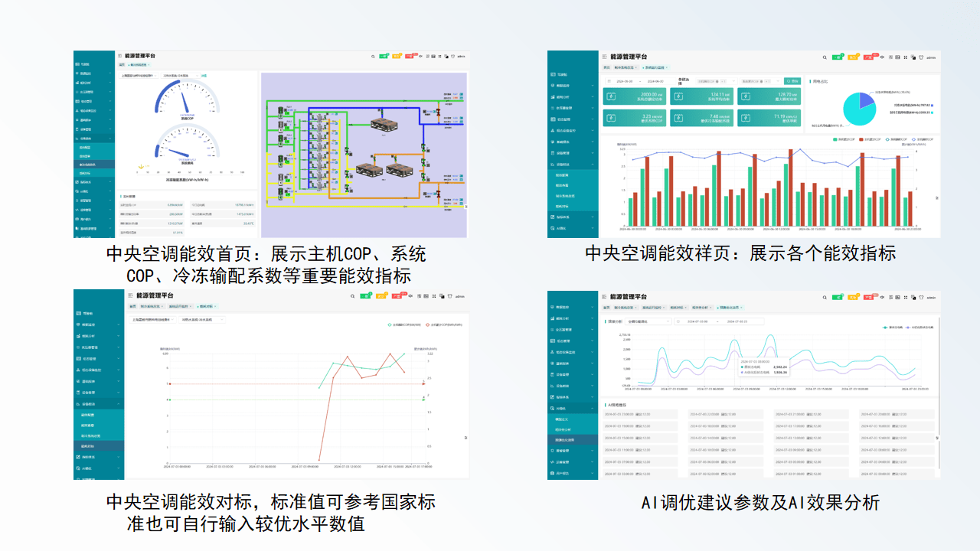
Task: Select the 首页 tab in the AI tuning screenshot
Action: 606,308
